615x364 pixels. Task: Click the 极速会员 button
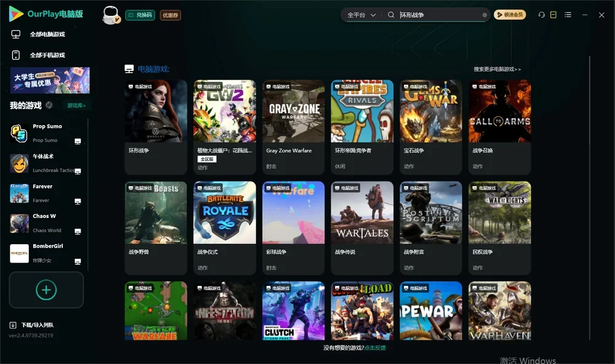click(510, 15)
